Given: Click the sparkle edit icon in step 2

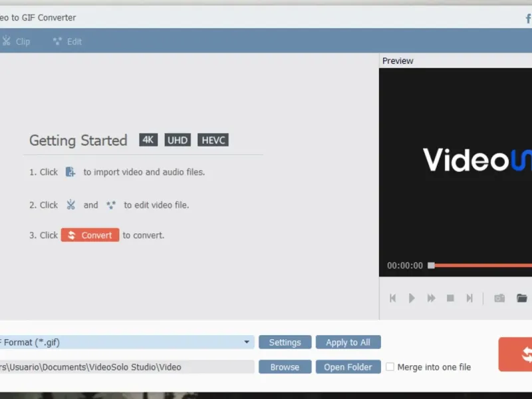Looking at the screenshot, I should click(110, 205).
